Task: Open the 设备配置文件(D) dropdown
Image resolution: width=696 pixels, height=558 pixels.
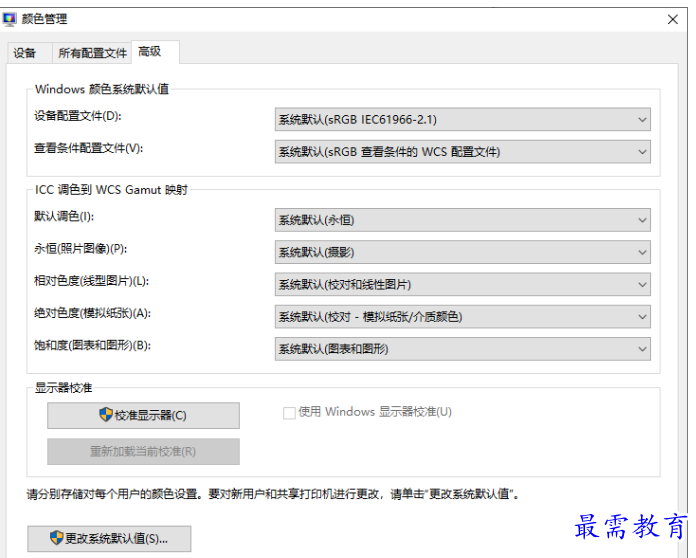Action: point(463,119)
